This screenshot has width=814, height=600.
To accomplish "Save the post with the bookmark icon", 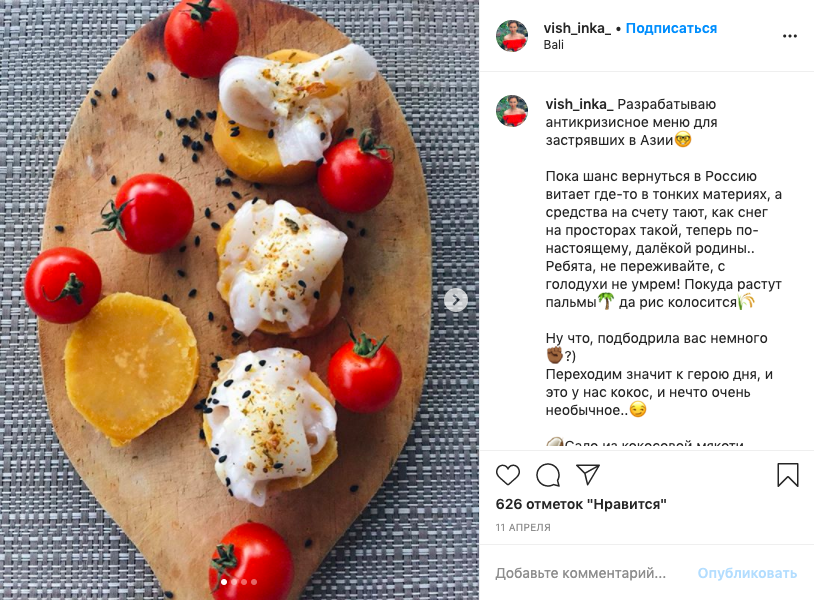I will [x=788, y=475].
